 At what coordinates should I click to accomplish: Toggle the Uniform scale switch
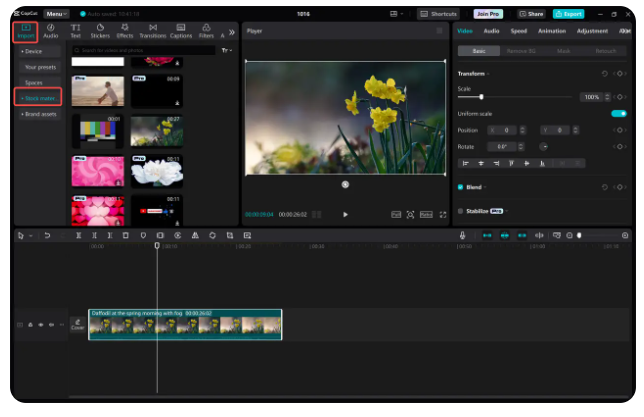[x=619, y=113]
